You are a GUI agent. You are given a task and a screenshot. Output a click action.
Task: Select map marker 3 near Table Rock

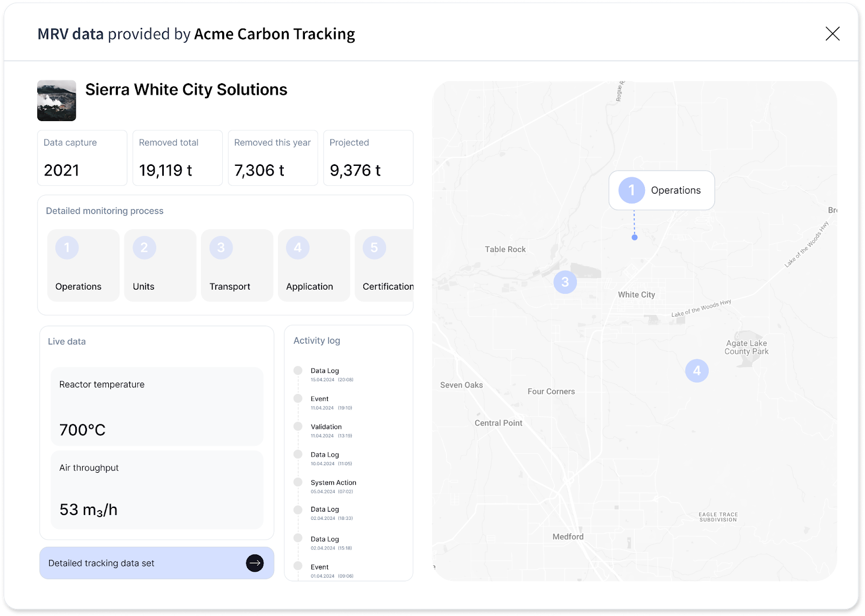[x=565, y=282]
